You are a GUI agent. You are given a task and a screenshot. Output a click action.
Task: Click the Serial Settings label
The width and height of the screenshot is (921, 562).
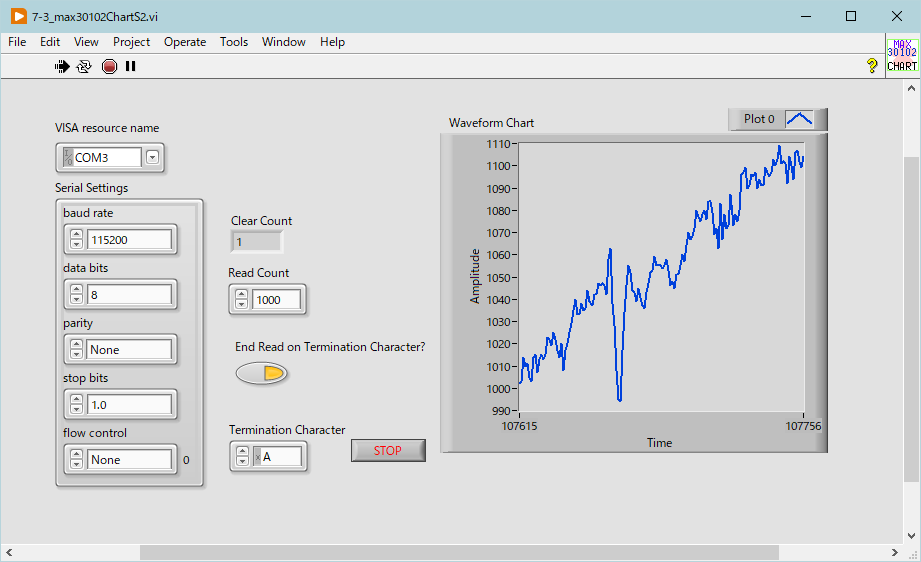click(92, 187)
